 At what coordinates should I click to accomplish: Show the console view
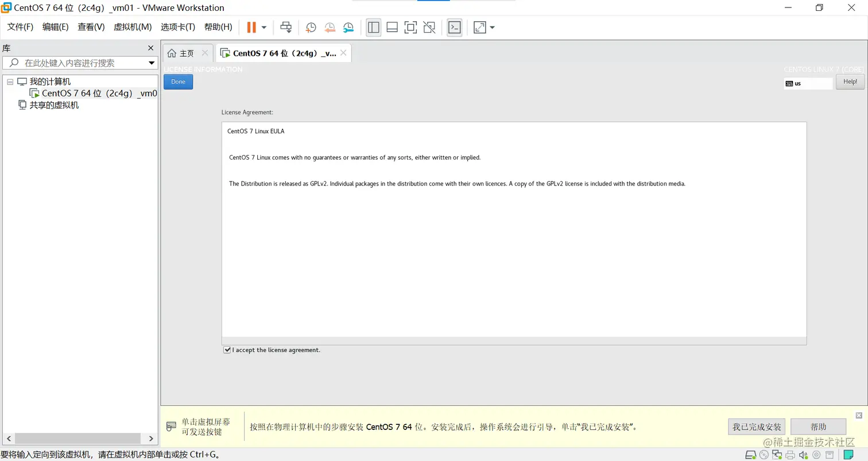455,27
